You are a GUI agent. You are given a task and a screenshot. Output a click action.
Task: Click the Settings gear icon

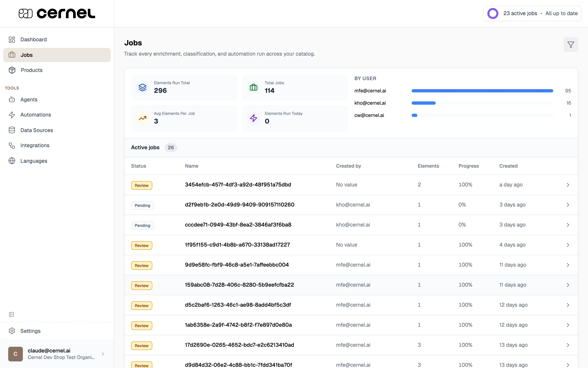(x=12, y=331)
